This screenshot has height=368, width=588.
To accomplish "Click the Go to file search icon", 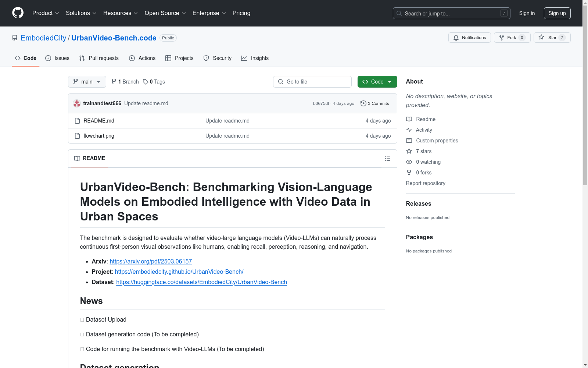I will (x=281, y=82).
